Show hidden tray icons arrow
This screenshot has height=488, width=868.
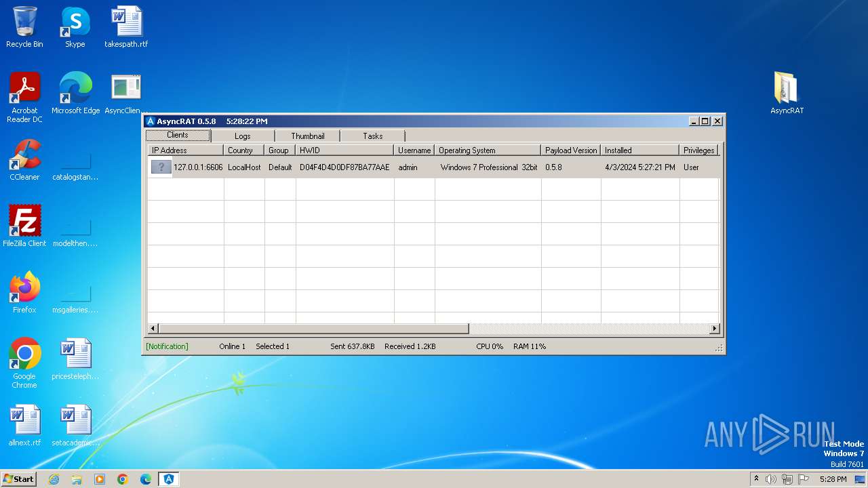(756, 479)
